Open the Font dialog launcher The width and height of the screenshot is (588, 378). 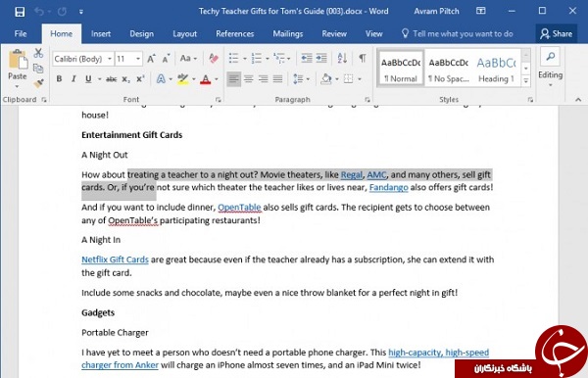click(x=219, y=100)
